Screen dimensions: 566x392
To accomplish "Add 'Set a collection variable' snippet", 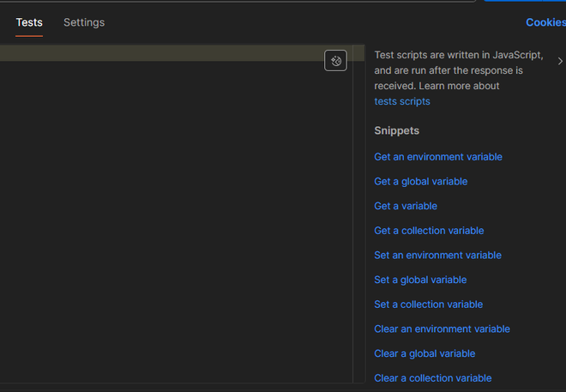I will pyautogui.click(x=428, y=305).
